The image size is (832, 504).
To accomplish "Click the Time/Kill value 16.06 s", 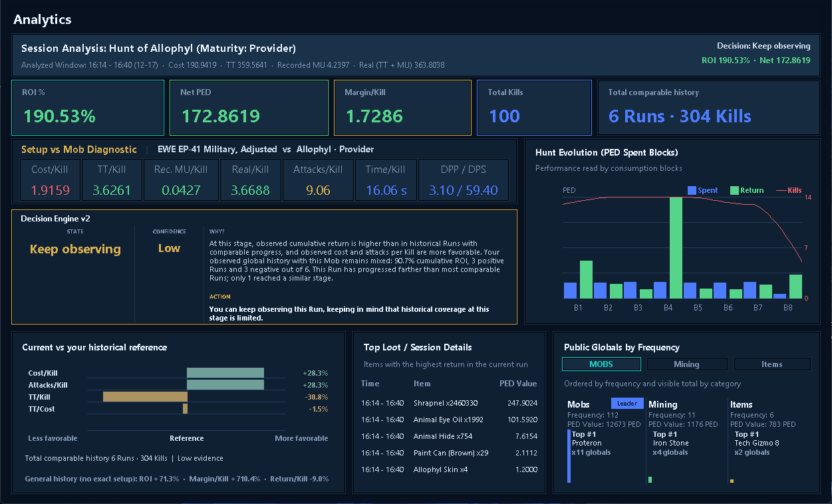I will tap(386, 190).
